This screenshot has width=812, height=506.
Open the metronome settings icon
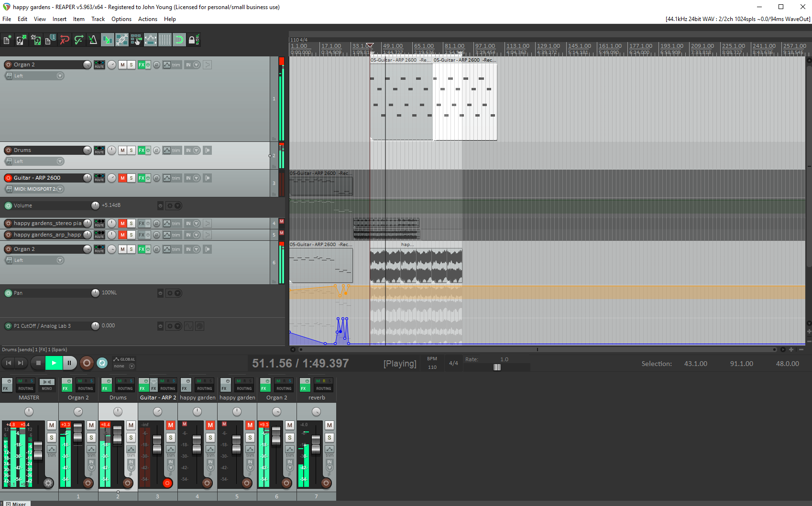tap(93, 40)
